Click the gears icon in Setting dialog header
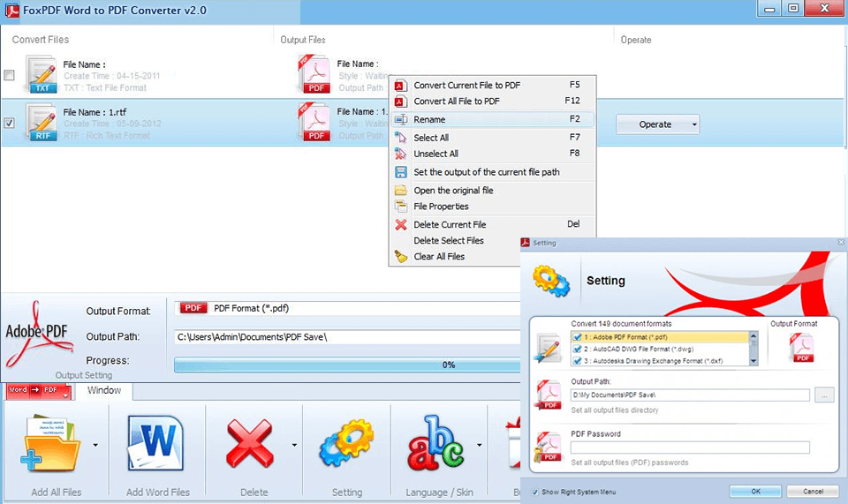 [551, 281]
